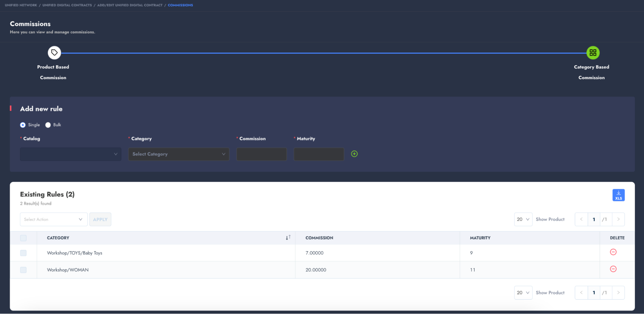Screen dimensions: 644x314
Task: Select the Single radio option
Action: coord(23,125)
